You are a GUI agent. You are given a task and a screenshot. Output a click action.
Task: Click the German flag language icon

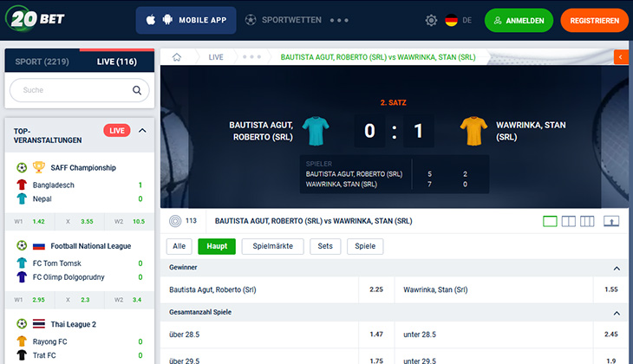pos(451,20)
